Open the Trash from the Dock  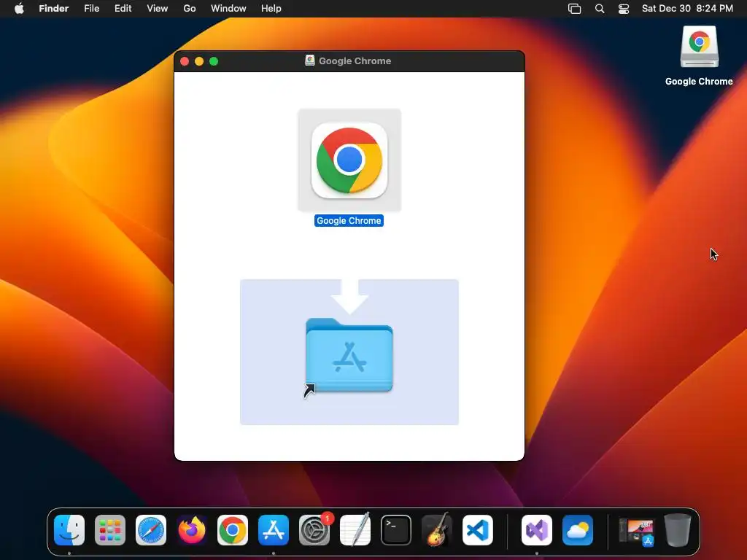(678, 529)
